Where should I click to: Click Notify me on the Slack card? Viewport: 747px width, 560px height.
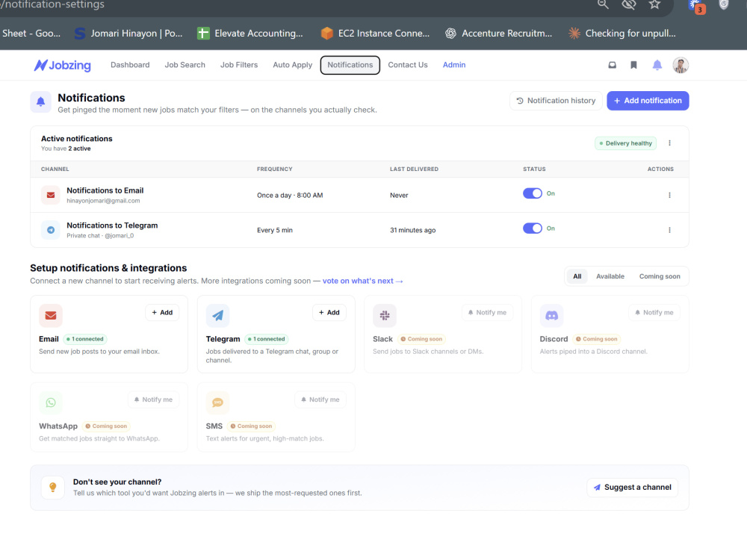coord(487,312)
